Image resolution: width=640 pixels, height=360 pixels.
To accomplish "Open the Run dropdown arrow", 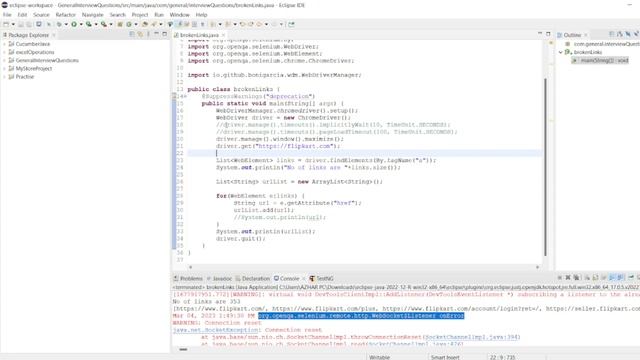I will [x=81, y=24].
